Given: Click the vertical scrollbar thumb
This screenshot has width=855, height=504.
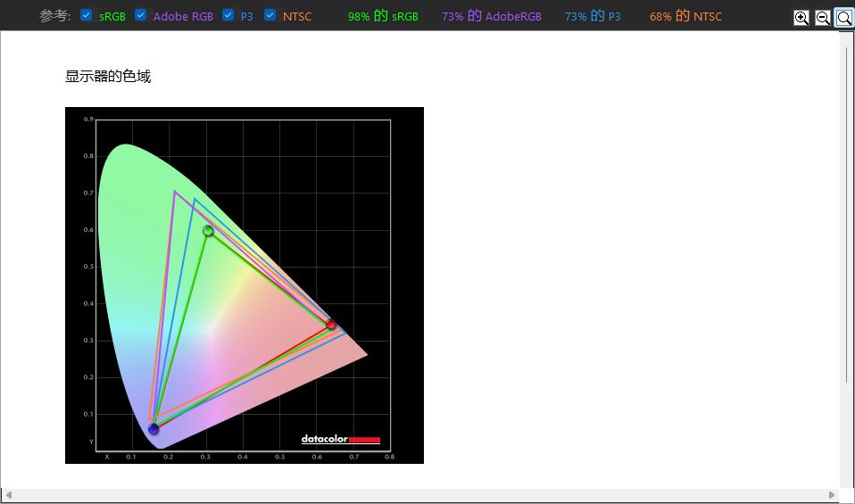Looking at the screenshot, I should 847,214.
